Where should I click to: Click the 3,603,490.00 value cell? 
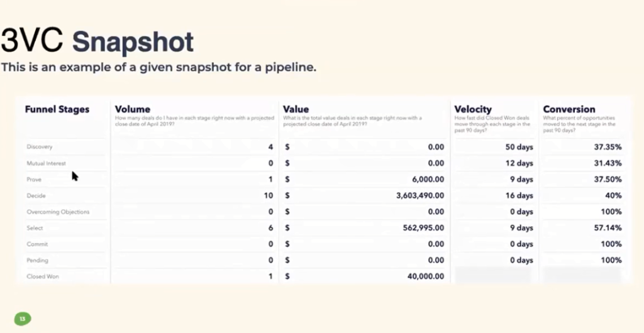tap(419, 195)
